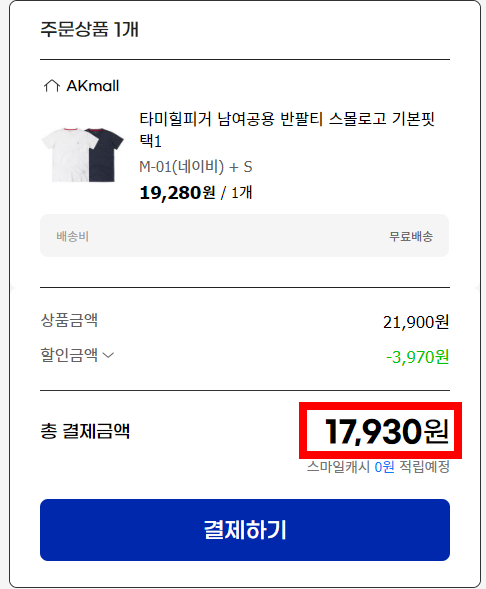Click the 상품금액 label
The image size is (486, 589).
point(69,320)
